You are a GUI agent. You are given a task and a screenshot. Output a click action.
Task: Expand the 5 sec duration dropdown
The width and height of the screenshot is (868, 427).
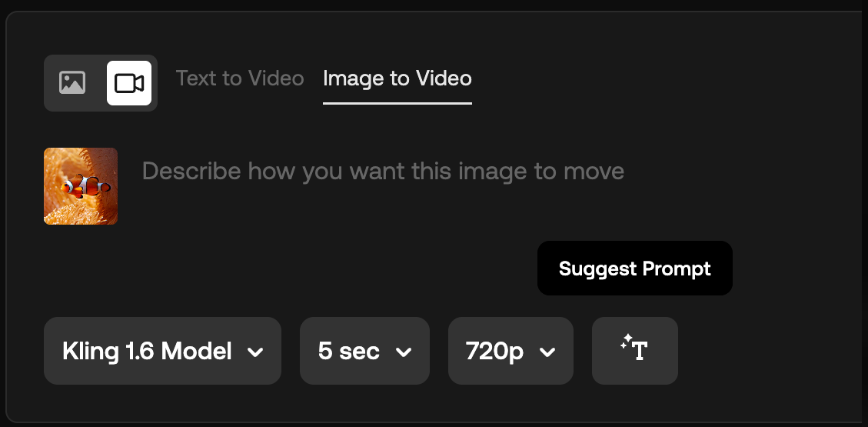[364, 351]
